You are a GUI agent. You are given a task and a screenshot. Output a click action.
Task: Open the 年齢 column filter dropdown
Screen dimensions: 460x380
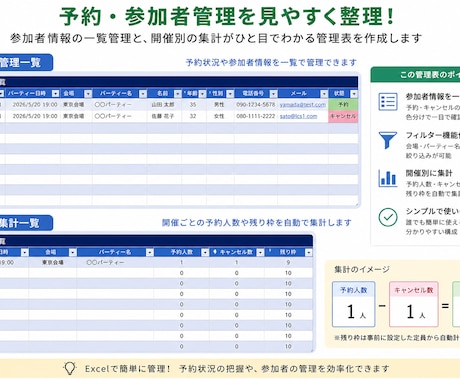point(202,94)
